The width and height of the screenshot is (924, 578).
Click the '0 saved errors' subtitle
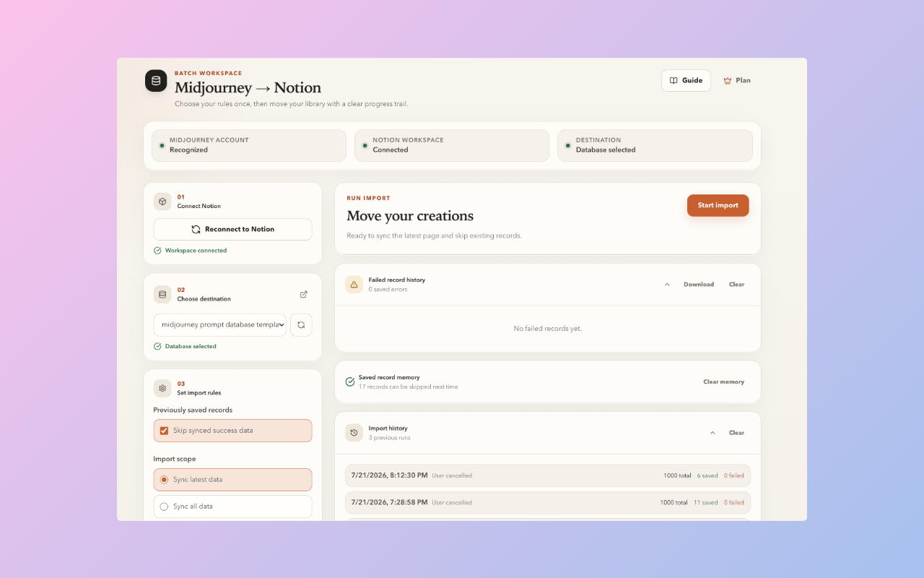(388, 290)
